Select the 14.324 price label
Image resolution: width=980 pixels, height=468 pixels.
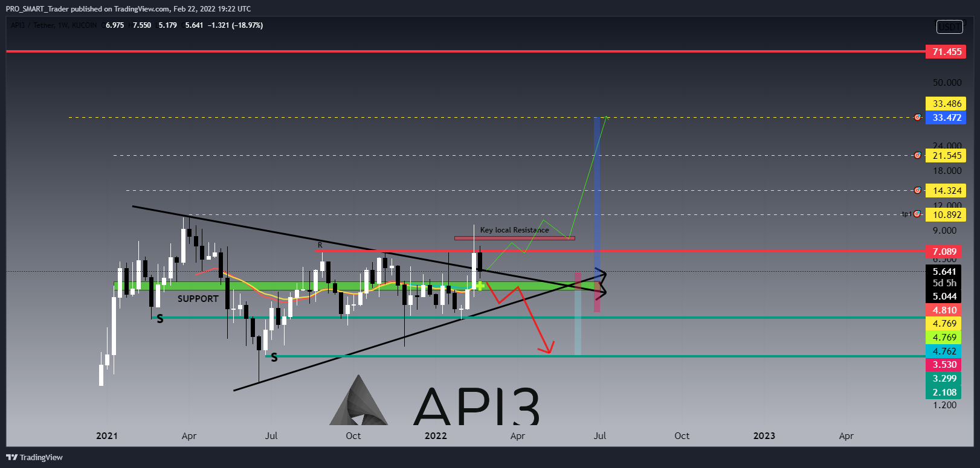tap(946, 191)
